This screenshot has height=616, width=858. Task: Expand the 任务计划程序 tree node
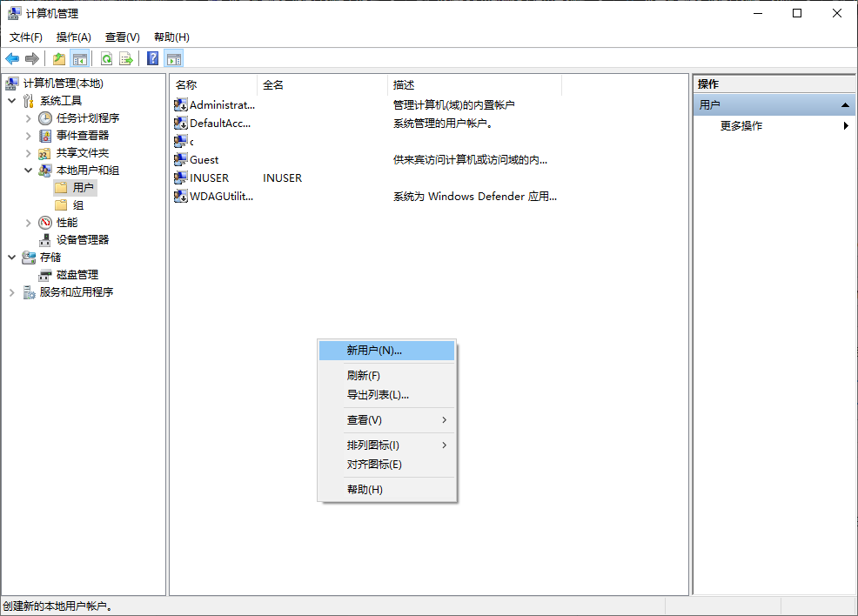tap(29, 118)
